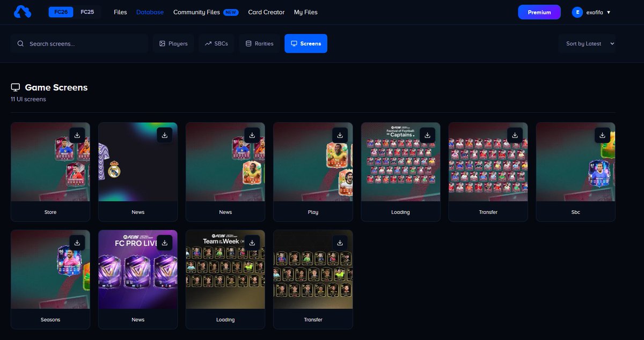Click the exofifa avatar icon

click(577, 12)
